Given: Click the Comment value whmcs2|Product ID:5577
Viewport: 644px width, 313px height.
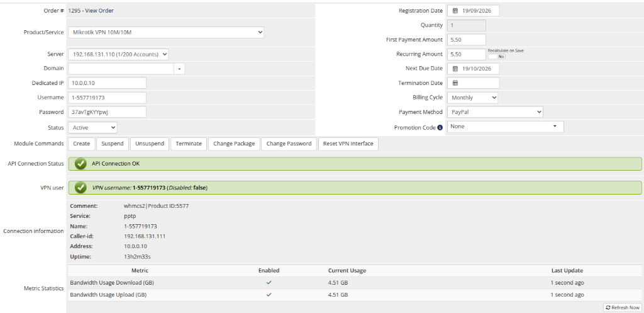Looking at the screenshot, I should click(x=156, y=206).
